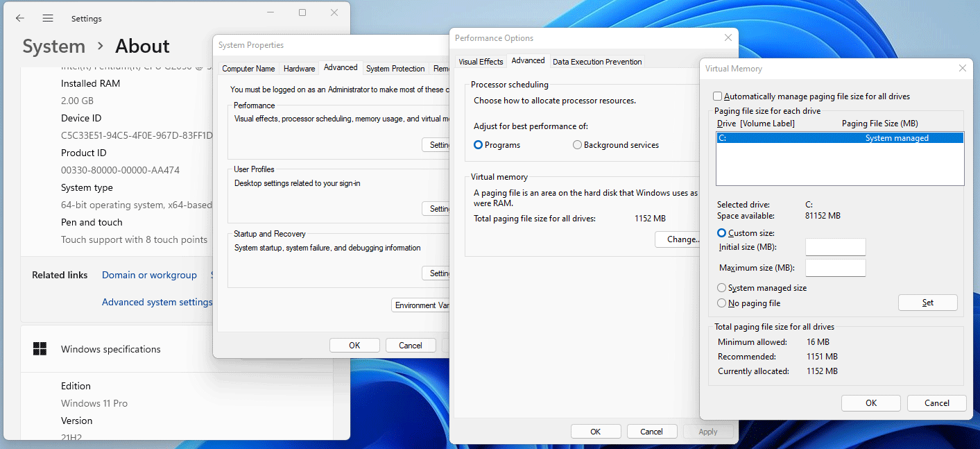Image resolution: width=980 pixels, height=449 pixels.
Task: Click the Set button in Virtual Memory
Action: tap(927, 303)
